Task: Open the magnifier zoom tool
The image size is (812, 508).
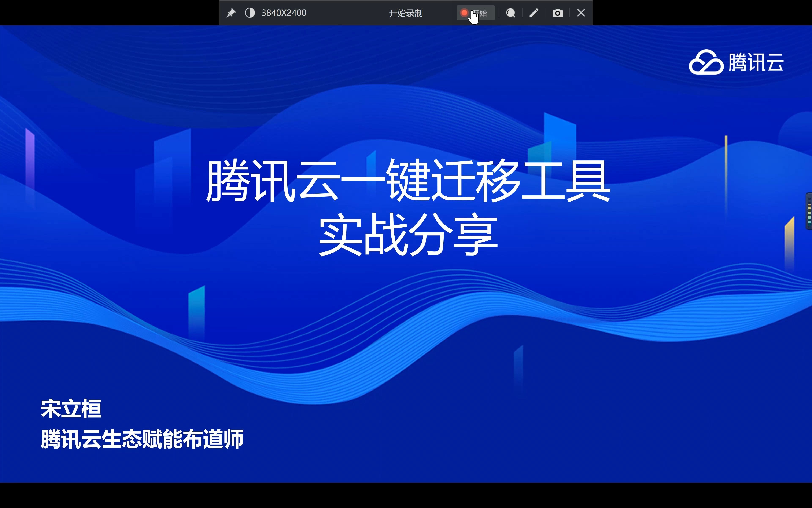Action: pyautogui.click(x=511, y=13)
